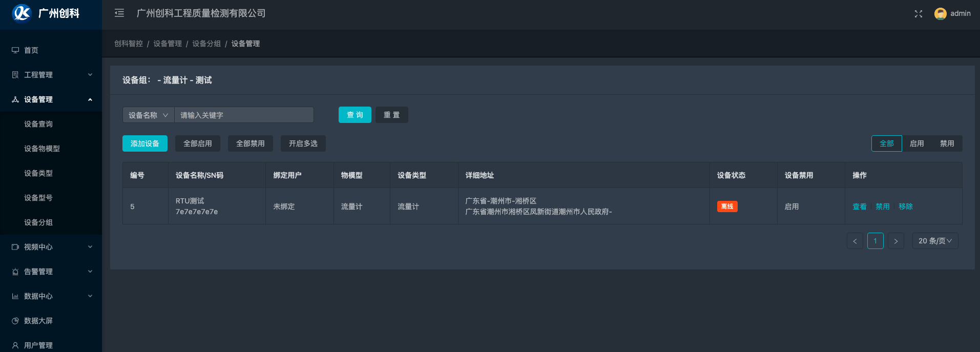
Task: Click the 广州创科 logo icon
Action: pos(22,13)
